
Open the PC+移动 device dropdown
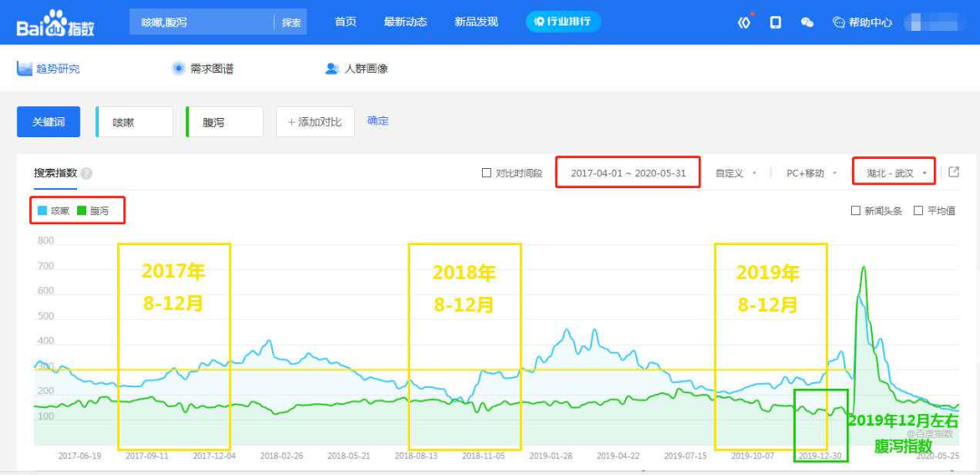[811, 173]
